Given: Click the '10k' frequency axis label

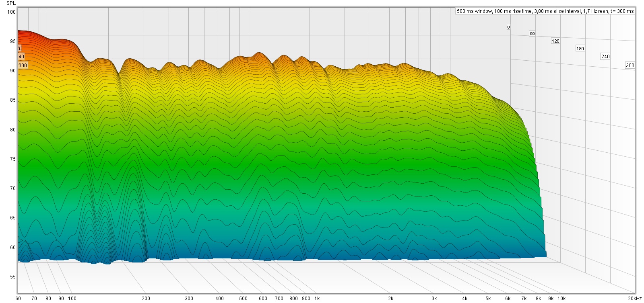Looking at the screenshot, I should tap(561, 299).
